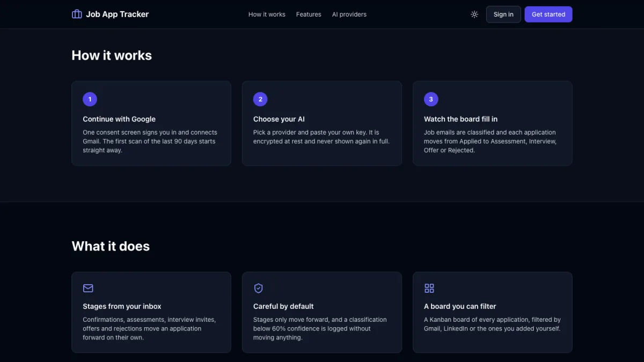
Task: Click the What it does heading
Action: (111, 247)
